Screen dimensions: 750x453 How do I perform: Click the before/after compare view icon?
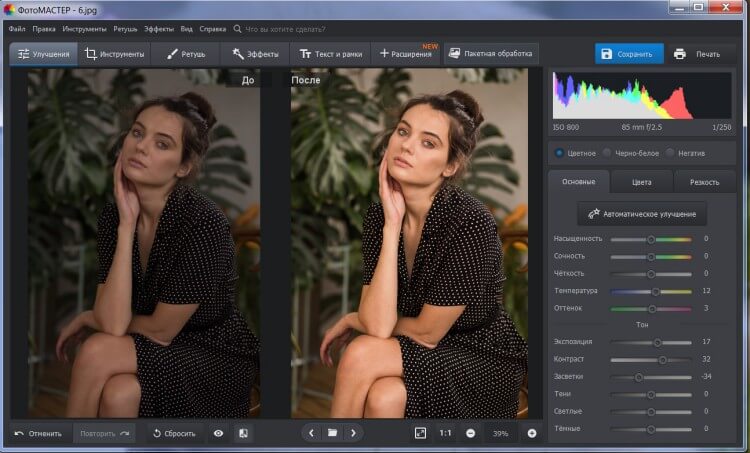(x=243, y=433)
